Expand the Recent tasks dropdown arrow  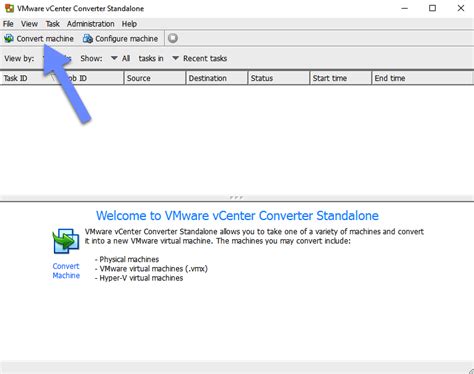click(x=175, y=58)
